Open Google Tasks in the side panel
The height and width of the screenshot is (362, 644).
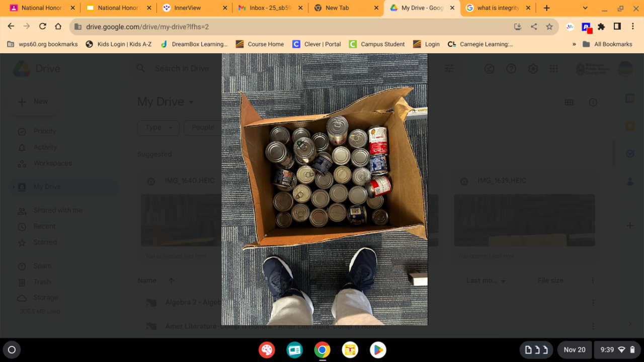click(x=630, y=154)
